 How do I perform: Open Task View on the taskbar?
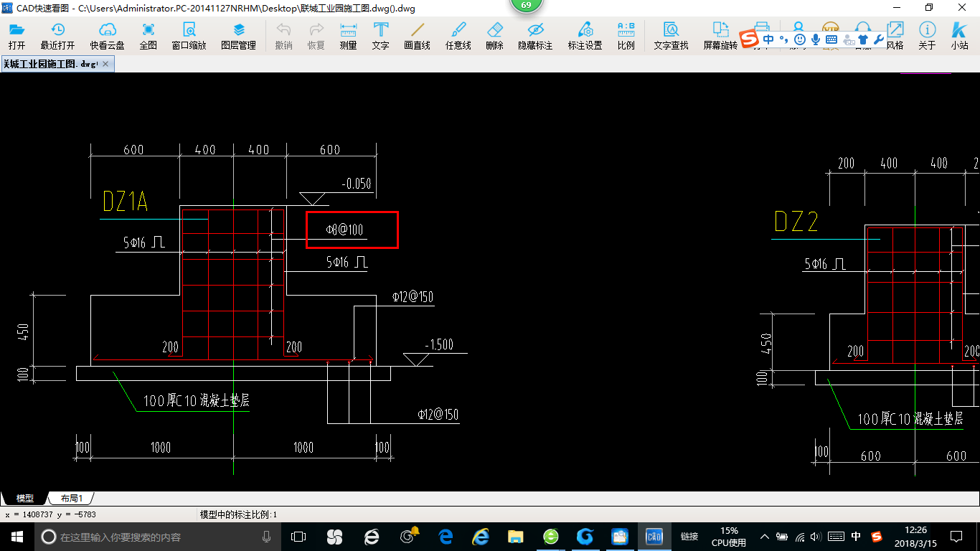[298, 537]
